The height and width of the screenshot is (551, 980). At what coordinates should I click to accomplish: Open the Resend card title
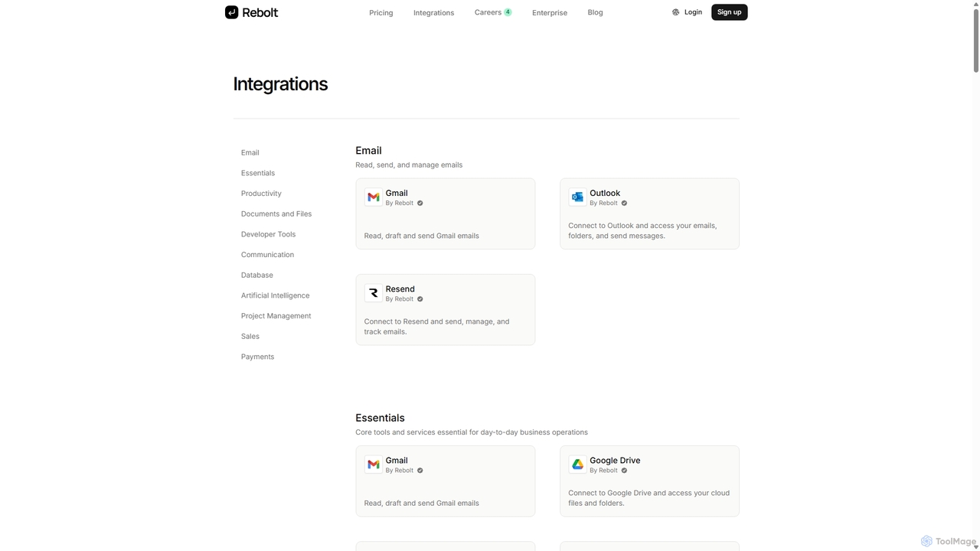(x=400, y=289)
